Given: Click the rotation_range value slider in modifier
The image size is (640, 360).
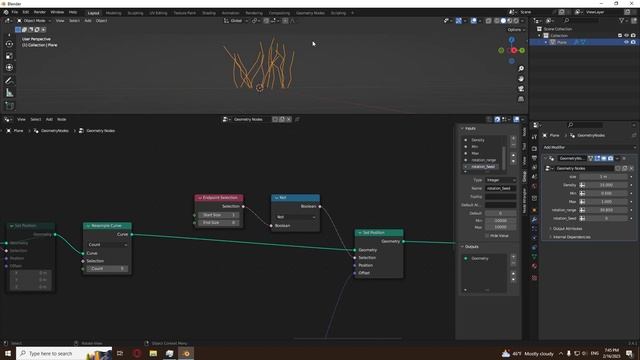Looking at the screenshot, I should 606,210.
